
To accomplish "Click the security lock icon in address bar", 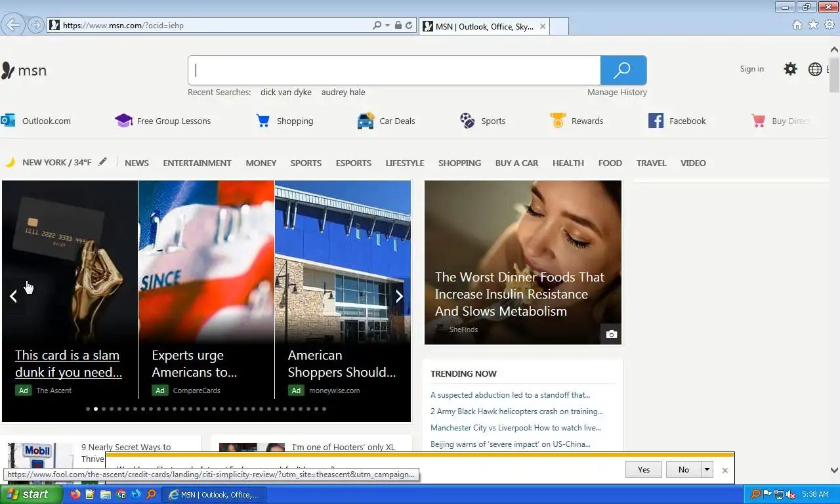I will 398,26.
